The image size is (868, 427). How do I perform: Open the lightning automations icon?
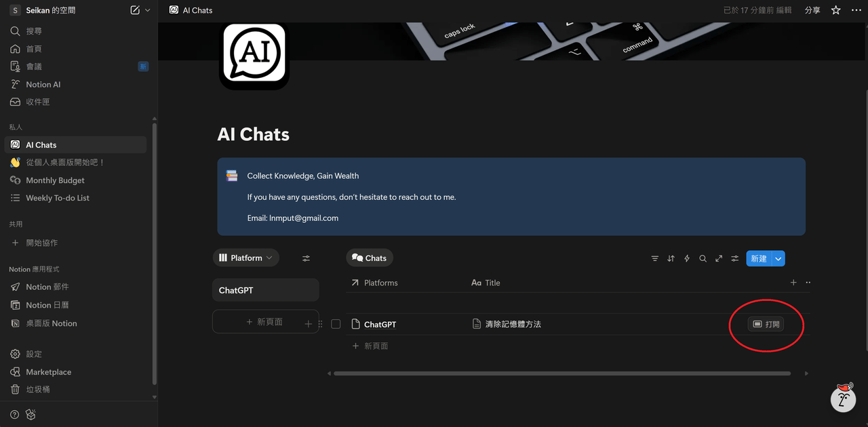click(x=687, y=258)
